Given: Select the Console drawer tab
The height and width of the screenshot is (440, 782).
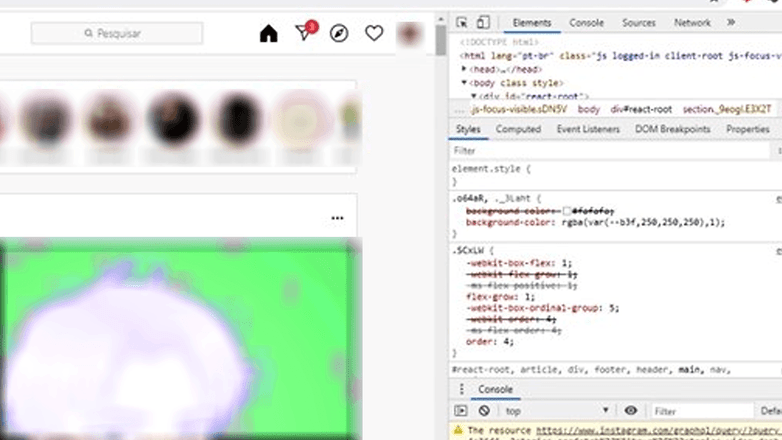Looking at the screenshot, I should pyautogui.click(x=495, y=390).
